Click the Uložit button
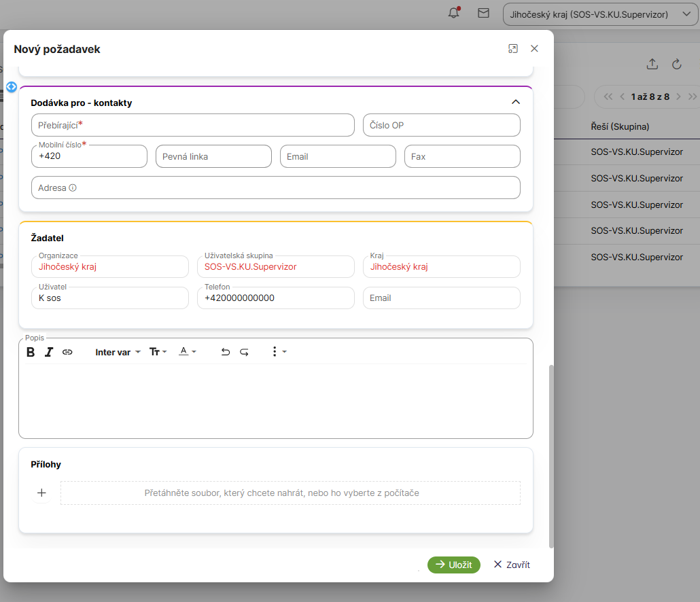Viewport: 700px width, 602px height. pos(453,565)
